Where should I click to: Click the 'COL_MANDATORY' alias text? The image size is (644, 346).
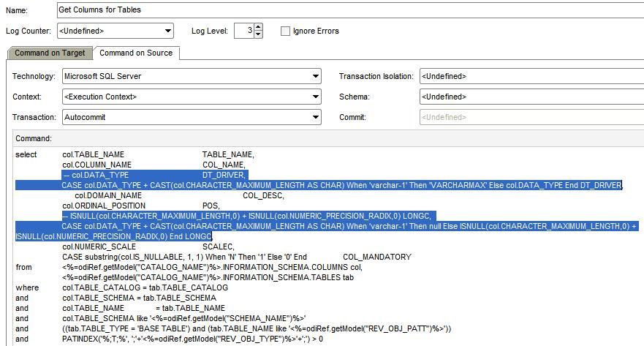[x=377, y=257]
